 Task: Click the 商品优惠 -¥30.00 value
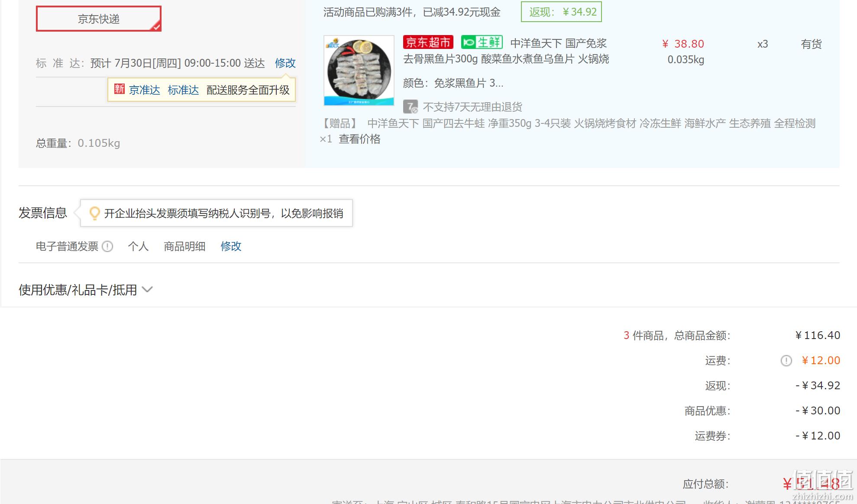pyautogui.click(x=818, y=411)
